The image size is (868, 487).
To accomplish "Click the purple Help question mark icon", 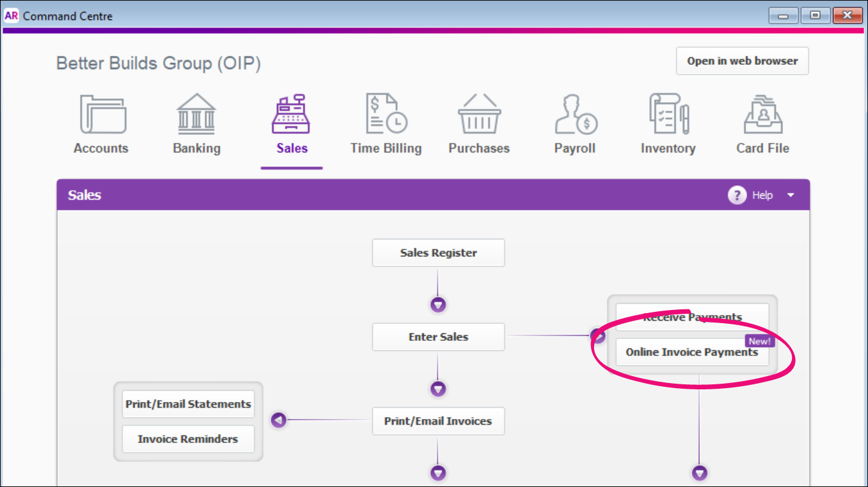I will point(736,195).
